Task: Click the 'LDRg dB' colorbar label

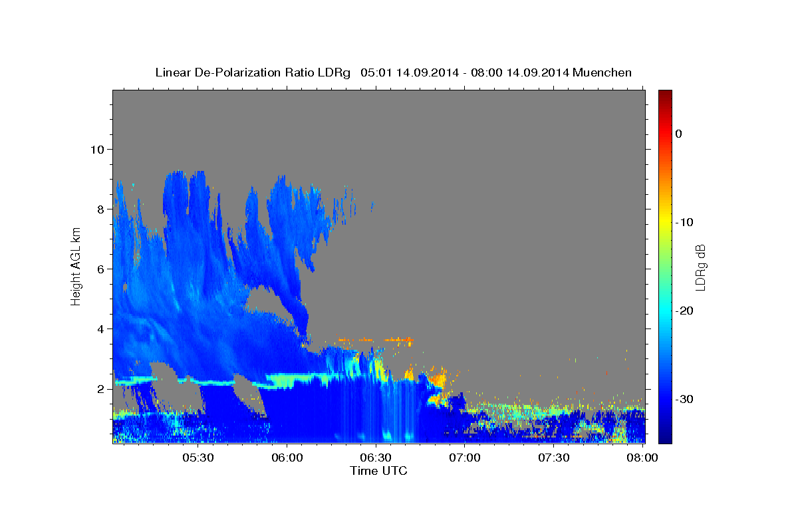Action: (700, 267)
